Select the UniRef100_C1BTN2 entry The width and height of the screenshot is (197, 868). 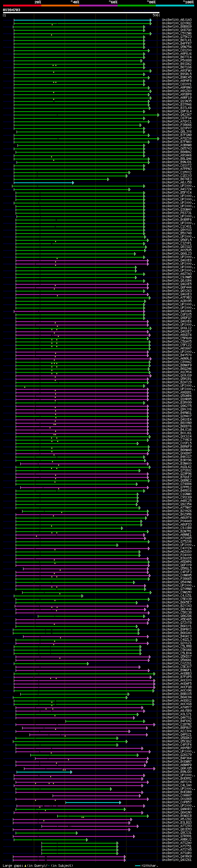177,724
